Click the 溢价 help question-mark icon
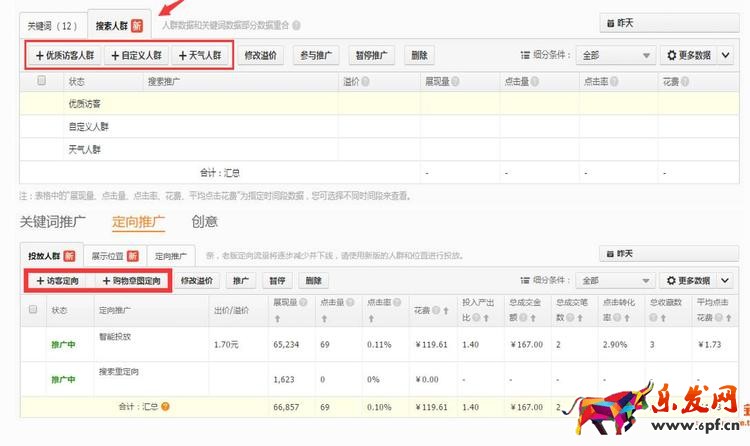Screen dimensions: 750x446 367,81
